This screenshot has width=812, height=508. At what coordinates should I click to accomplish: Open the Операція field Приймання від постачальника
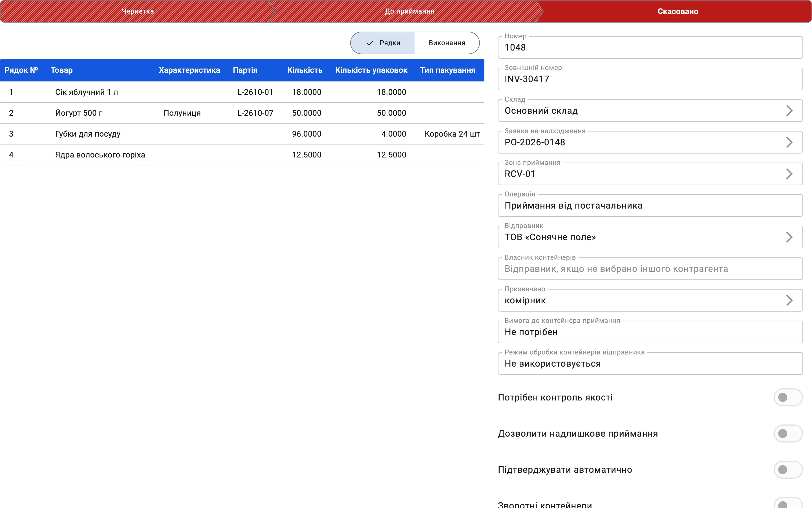click(x=650, y=206)
